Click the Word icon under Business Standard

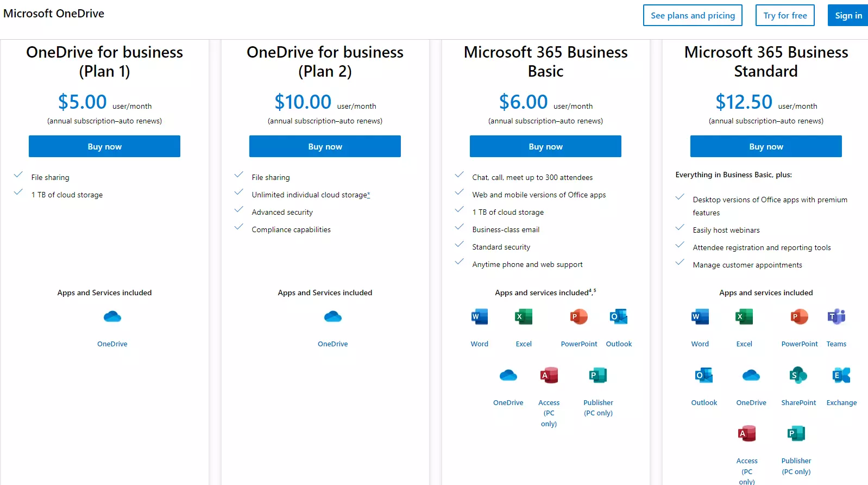[x=699, y=316]
